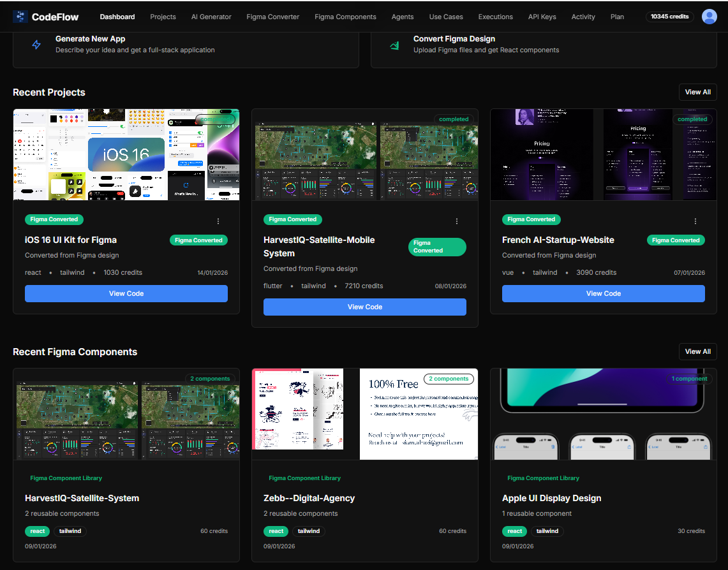
Task: Click Figma Converted badge above French AI-Startup title
Action: (531, 219)
